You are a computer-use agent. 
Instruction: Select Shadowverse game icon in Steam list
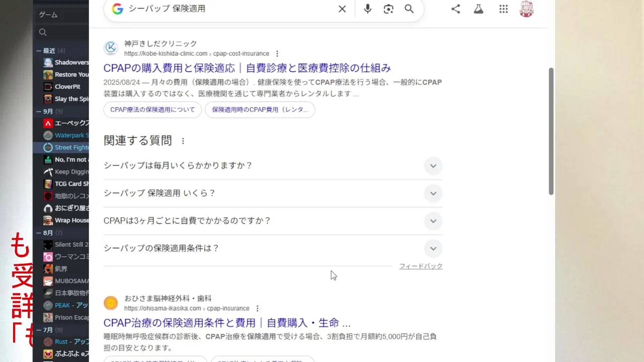48,62
